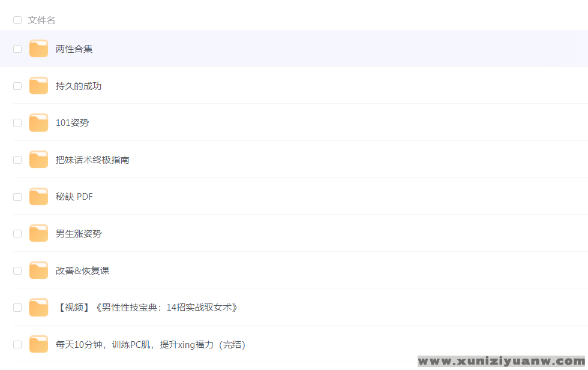588x370 pixels.
Task: Open the 持久的成功 folder name link
Action: [x=79, y=86]
